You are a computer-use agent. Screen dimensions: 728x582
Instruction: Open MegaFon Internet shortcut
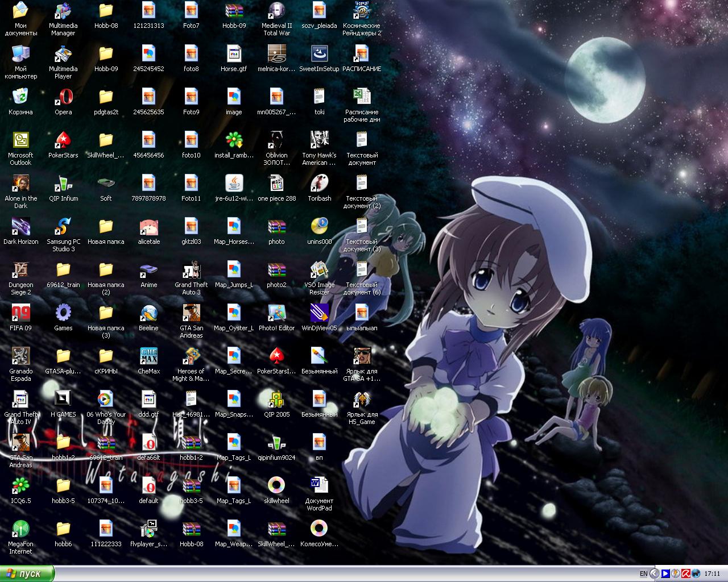point(20,529)
